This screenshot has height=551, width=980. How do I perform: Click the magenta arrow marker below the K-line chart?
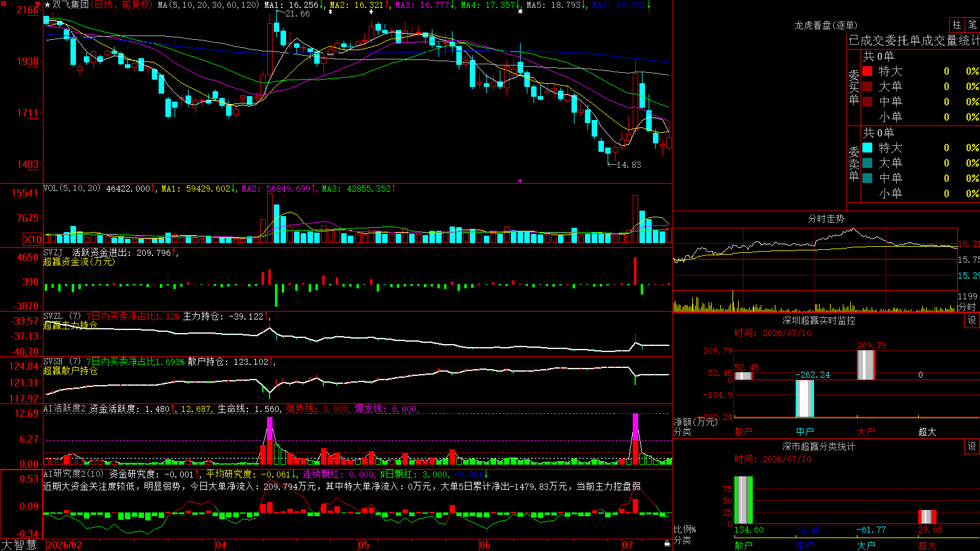tap(519, 181)
